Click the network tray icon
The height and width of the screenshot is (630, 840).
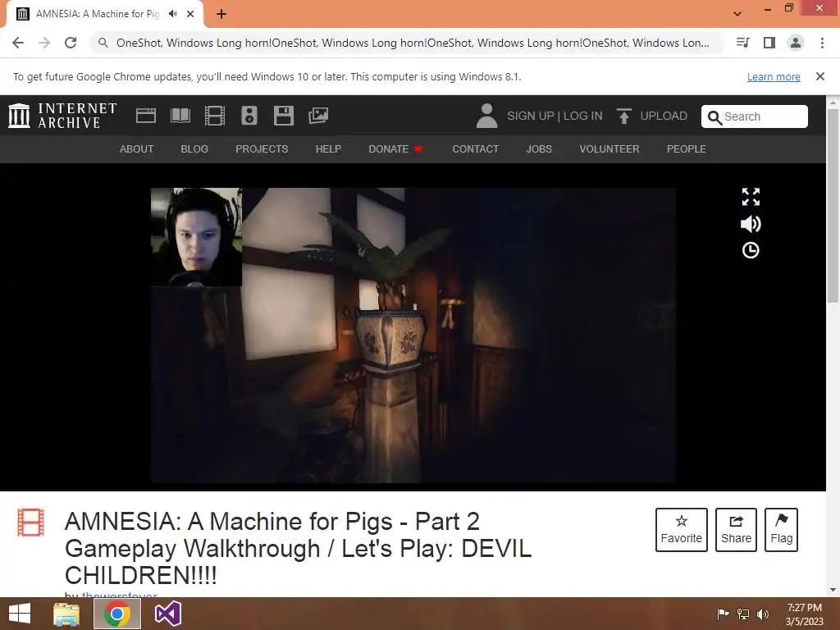click(x=743, y=614)
